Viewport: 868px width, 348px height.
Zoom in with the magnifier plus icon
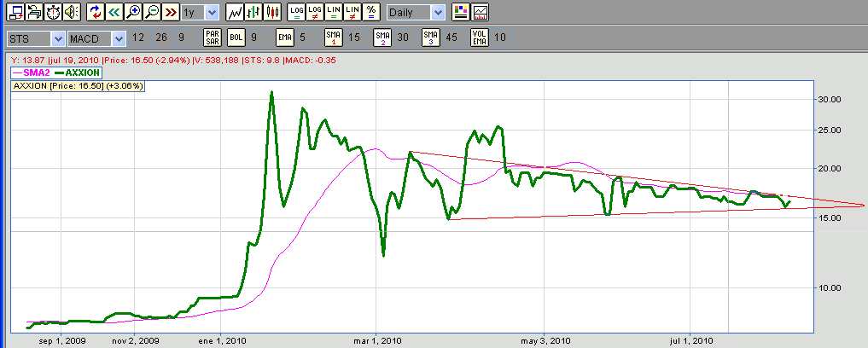pyautogui.click(x=132, y=13)
